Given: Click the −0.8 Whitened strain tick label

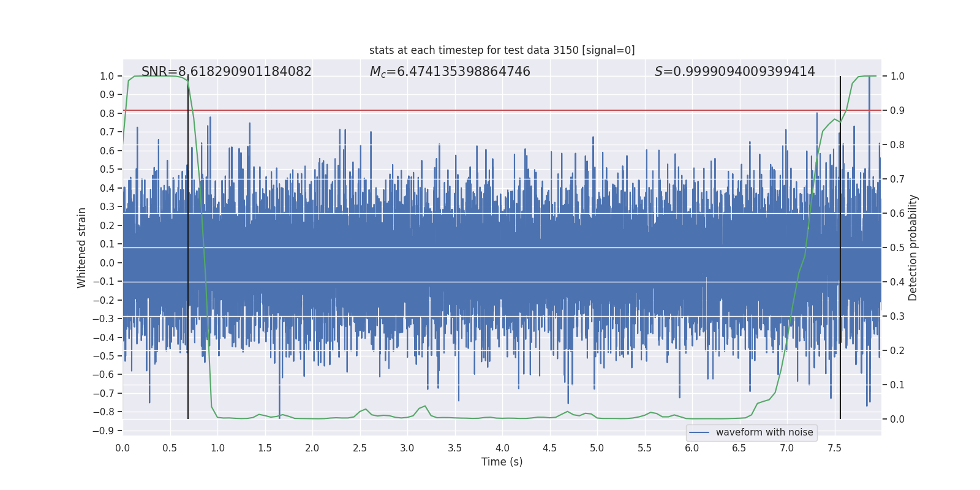Looking at the screenshot, I should click(104, 412).
